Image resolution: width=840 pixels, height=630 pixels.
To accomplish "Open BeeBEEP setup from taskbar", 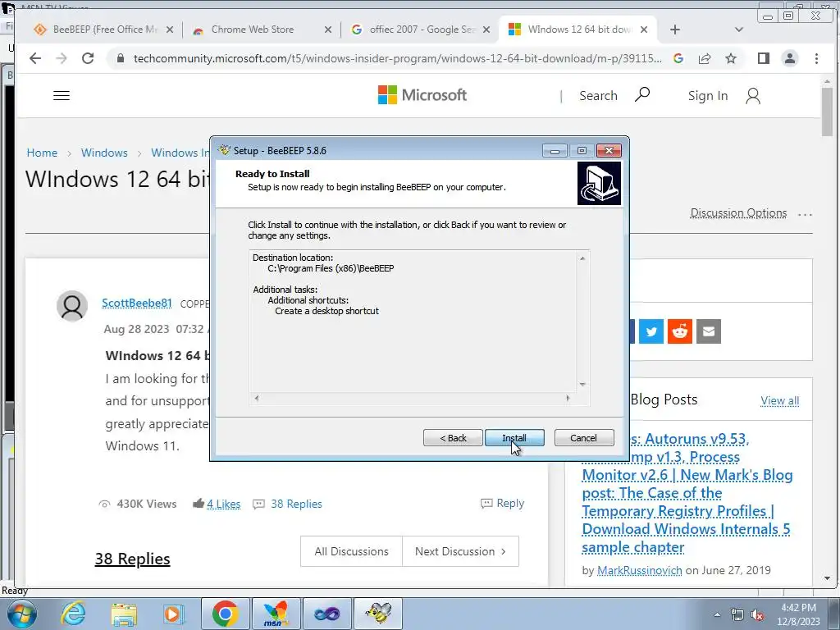I will click(x=379, y=614).
